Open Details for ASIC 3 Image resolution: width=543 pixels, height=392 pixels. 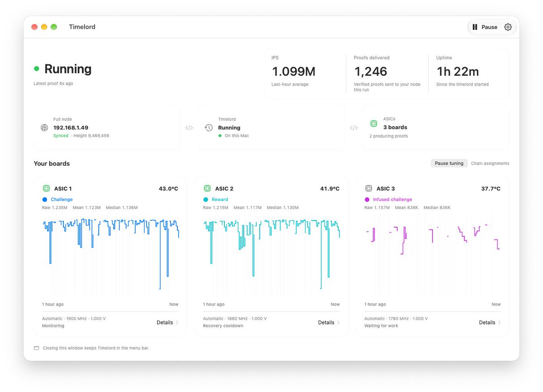490,323
